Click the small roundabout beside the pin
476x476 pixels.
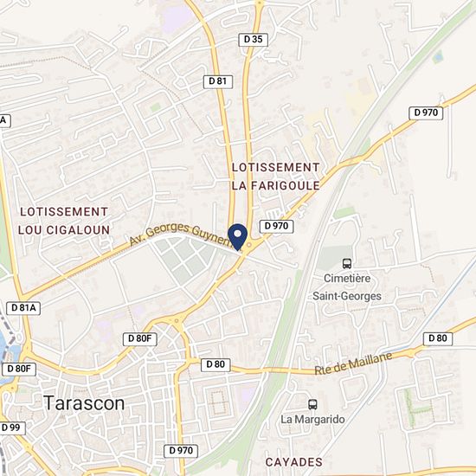pos(249,245)
